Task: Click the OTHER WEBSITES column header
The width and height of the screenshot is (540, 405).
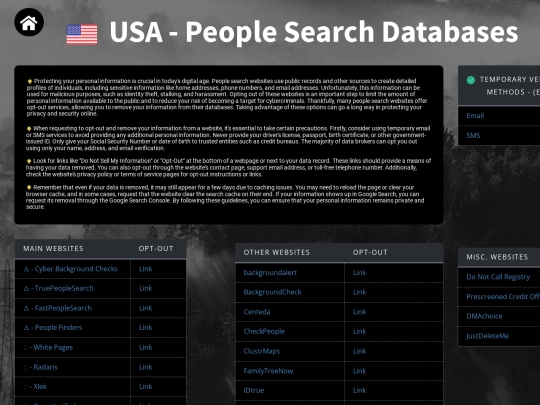Action: click(277, 252)
